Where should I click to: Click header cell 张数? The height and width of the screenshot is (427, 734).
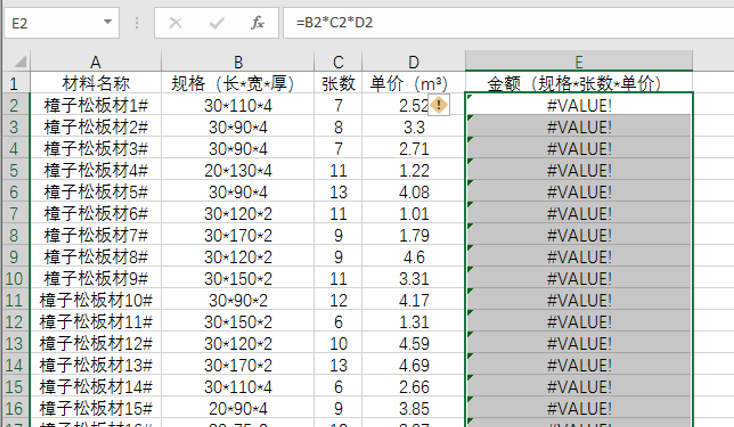(x=338, y=83)
